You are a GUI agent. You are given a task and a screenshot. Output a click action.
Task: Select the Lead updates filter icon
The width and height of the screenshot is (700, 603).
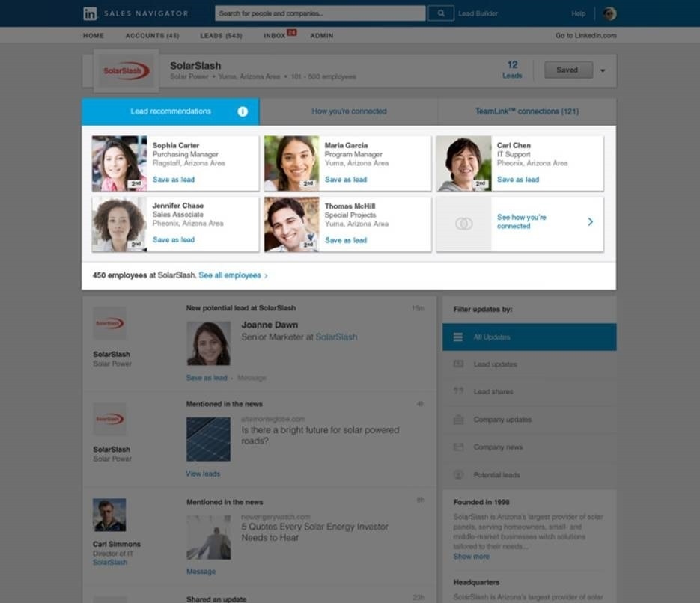tap(457, 364)
